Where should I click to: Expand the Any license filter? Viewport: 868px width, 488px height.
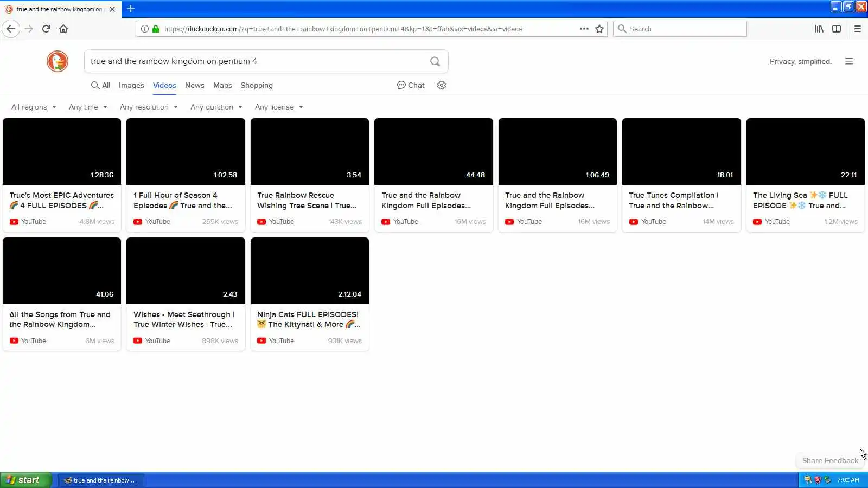tap(279, 107)
